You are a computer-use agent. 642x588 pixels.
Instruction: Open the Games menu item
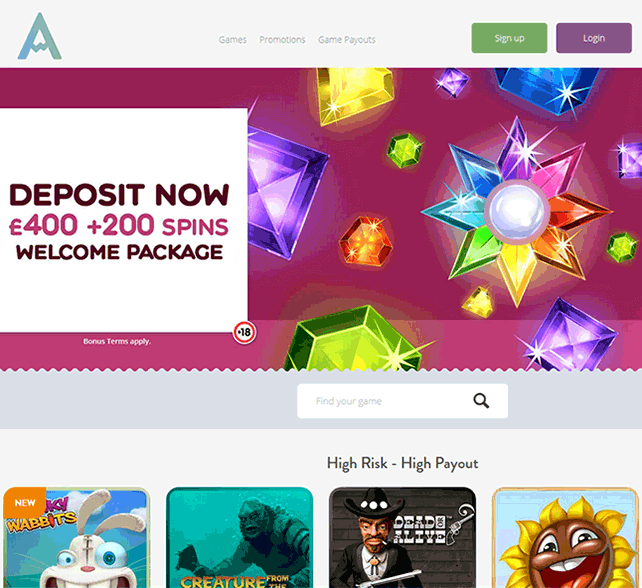233,40
